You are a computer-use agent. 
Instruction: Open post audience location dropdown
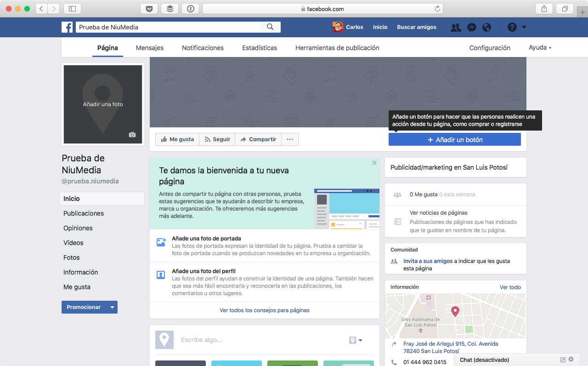356,340
